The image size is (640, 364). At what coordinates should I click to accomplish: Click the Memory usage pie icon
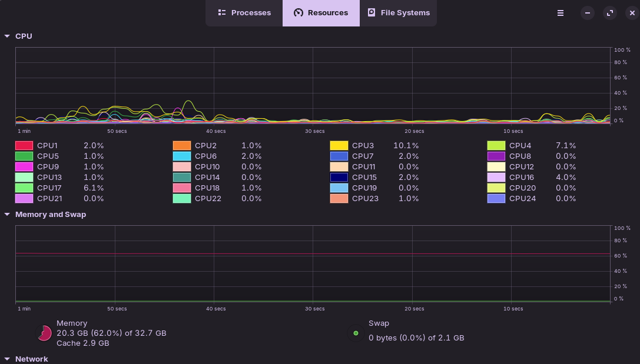pos(44,333)
